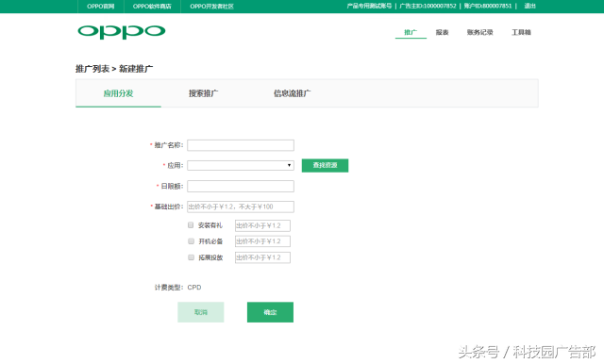The image size is (604, 364).
Task: Focus the bid field beside 开机必备
Action: [262, 241]
